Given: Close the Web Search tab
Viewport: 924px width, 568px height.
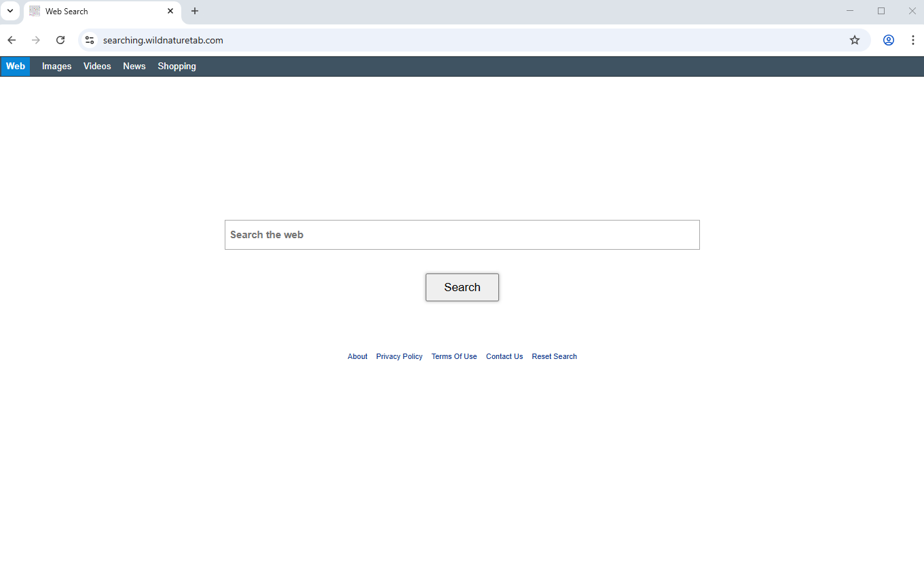Looking at the screenshot, I should pos(170,11).
